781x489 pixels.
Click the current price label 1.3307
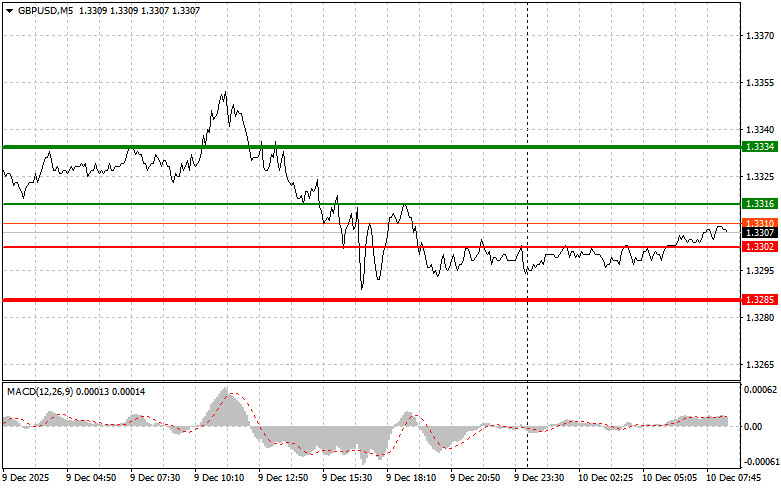point(760,233)
